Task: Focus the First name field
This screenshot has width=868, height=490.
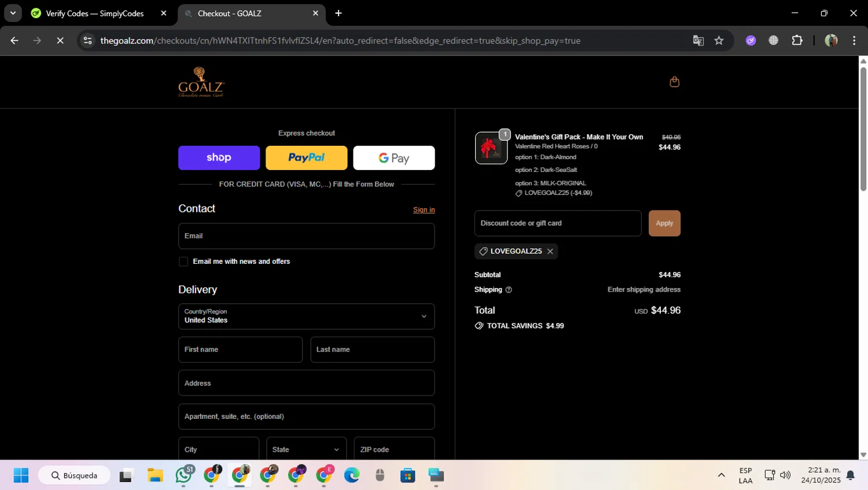Action: [240, 349]
